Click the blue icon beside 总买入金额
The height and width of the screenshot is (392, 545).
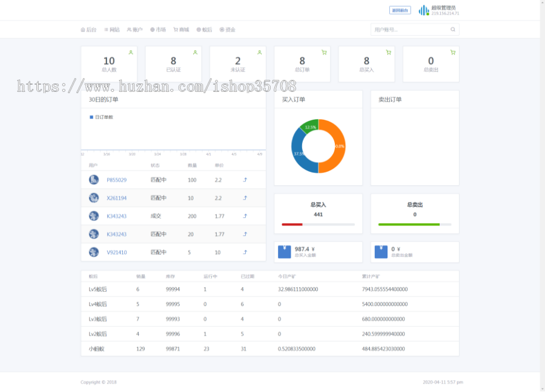point(285,252)
